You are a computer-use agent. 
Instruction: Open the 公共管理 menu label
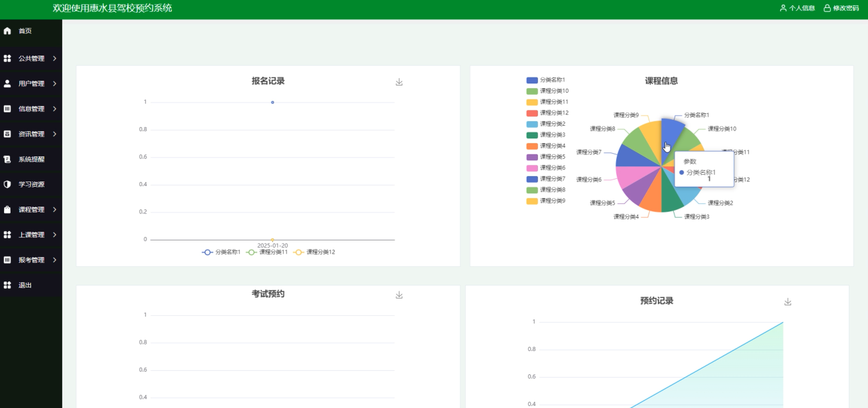point(31,58)
